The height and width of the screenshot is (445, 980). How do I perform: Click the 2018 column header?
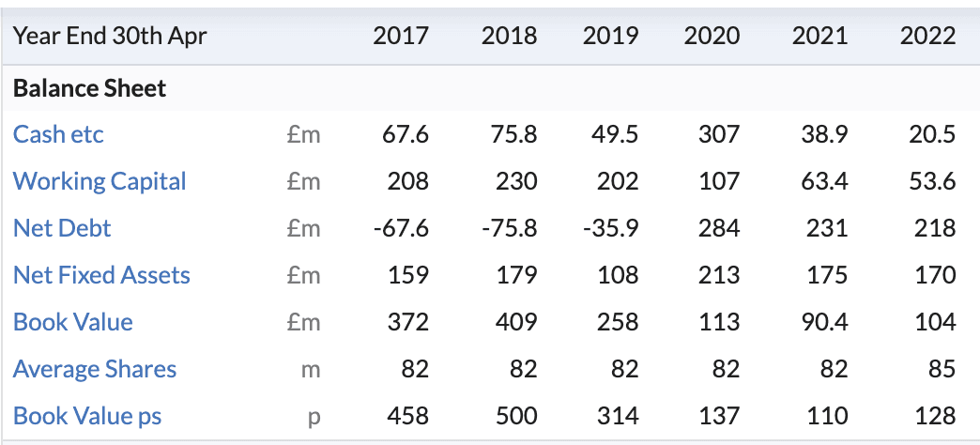(509, 37)
